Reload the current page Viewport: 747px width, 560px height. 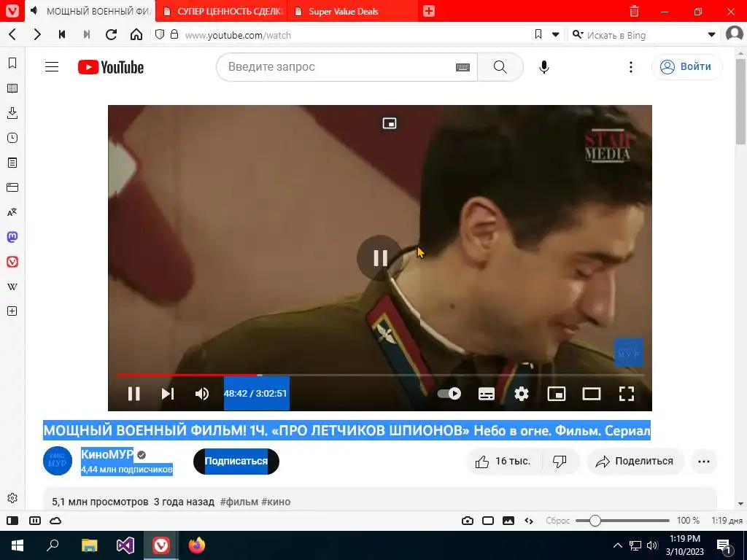(112, 34)
